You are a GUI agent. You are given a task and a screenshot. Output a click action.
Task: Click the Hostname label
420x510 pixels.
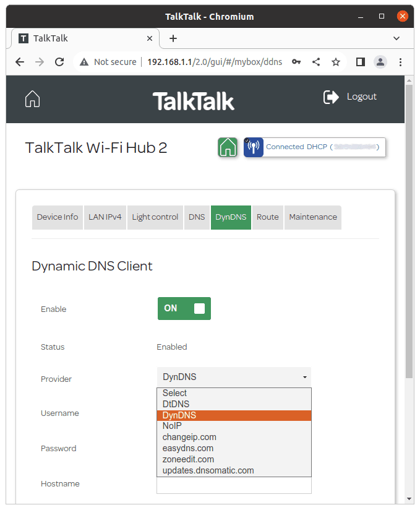pos(60,484)
